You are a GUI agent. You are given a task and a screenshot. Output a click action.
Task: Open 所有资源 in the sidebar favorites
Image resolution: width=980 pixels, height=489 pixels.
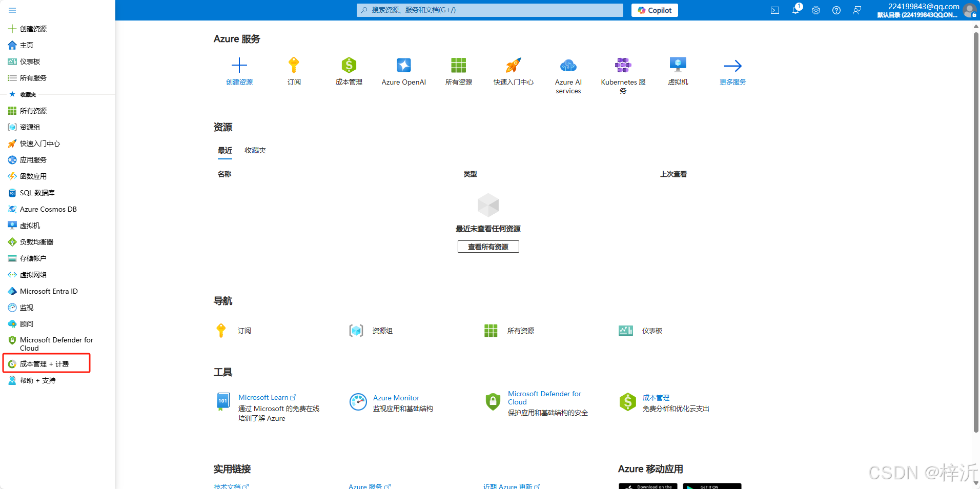tap(33, 111)
